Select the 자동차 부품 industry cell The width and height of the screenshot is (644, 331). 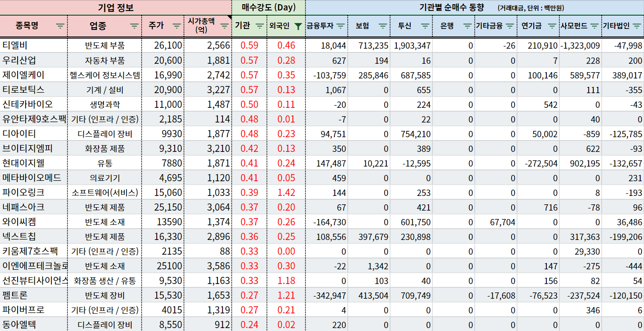point(105,60)
